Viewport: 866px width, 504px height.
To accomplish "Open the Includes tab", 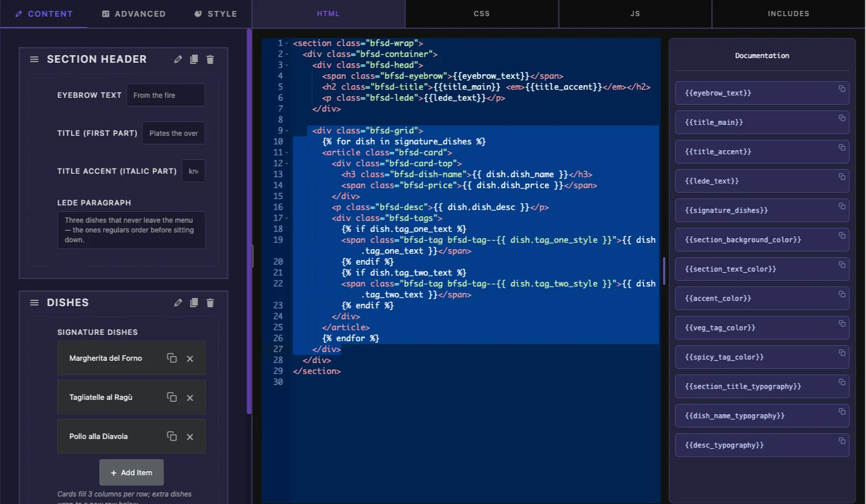I will [x=788, y=14].
